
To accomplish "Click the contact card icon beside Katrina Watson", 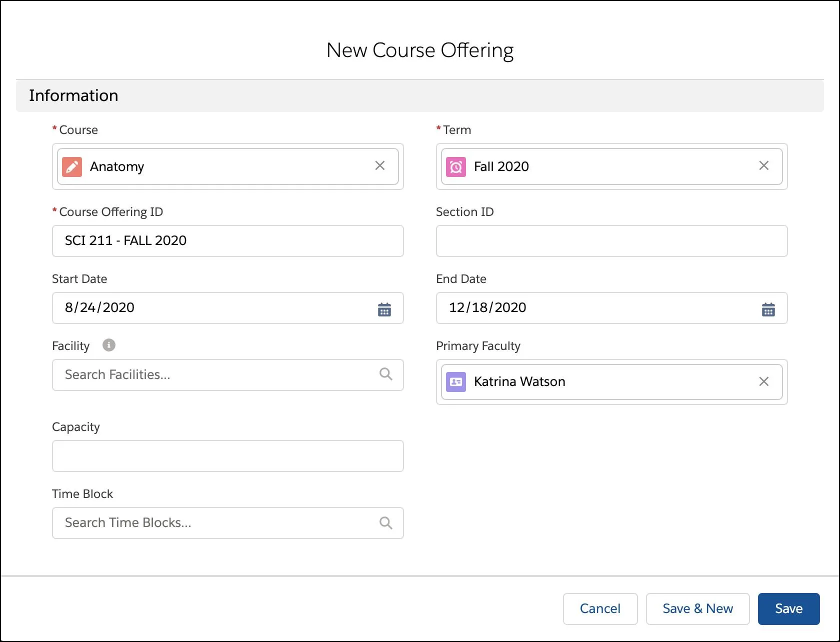I will click(x=455, y=381).
